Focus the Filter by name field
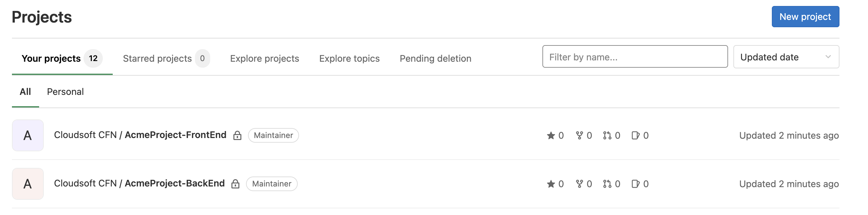The height and width of the screenshot is (215, 868). point(635,57)
